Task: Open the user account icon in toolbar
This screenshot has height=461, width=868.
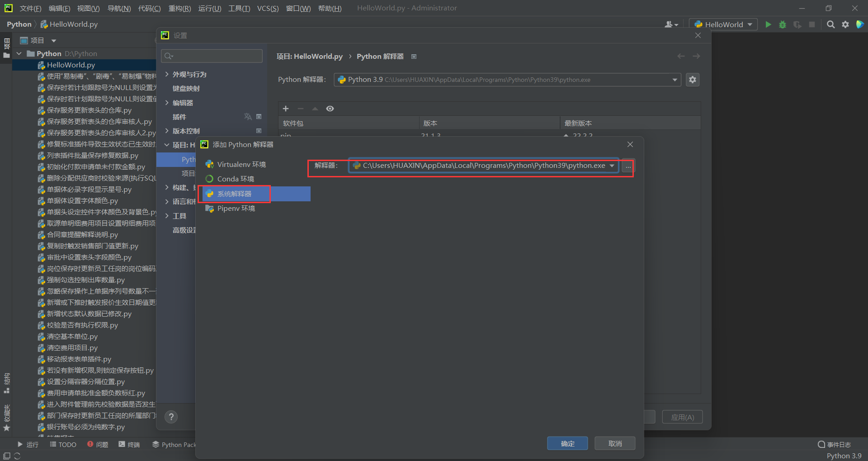Action: click(x=671, y=24)
